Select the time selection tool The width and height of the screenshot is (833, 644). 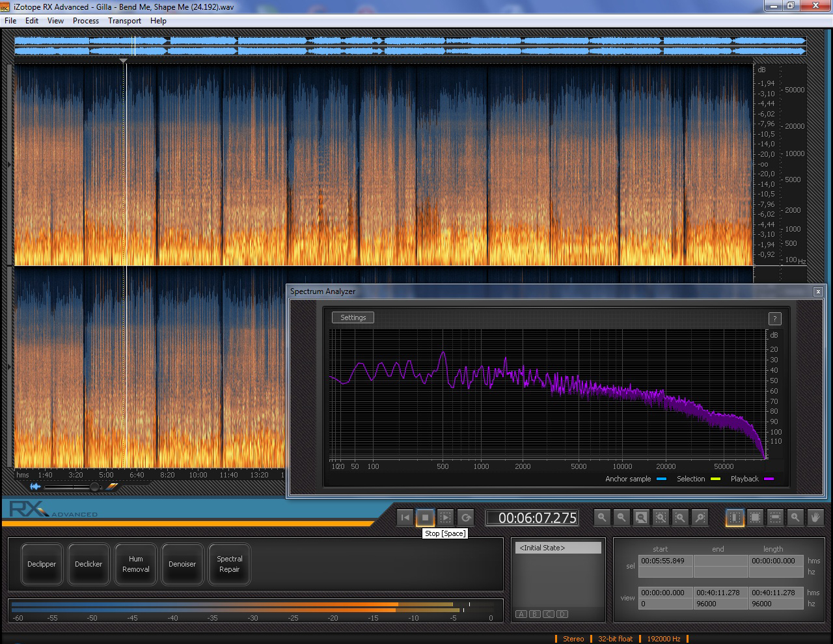click(x=734, y=518)
